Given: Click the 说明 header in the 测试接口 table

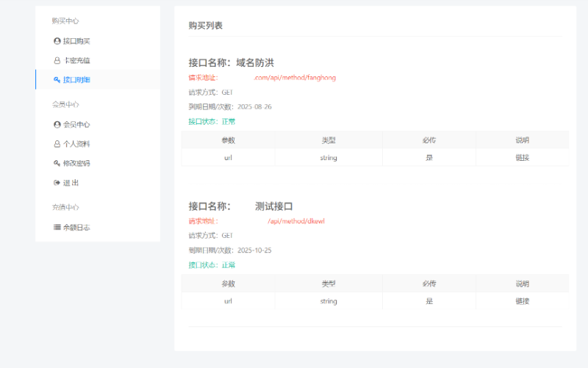Looking at the screenshot, I should [x=523, y=284].
